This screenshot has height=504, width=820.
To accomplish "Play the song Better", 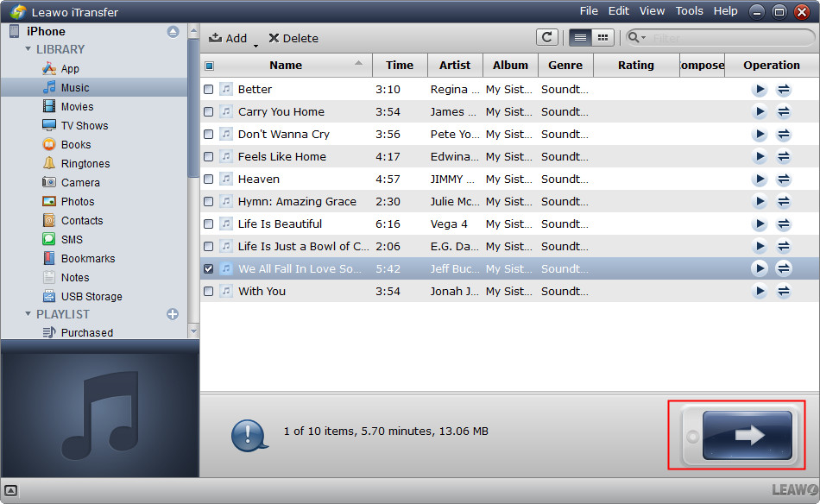I will 759,89.
